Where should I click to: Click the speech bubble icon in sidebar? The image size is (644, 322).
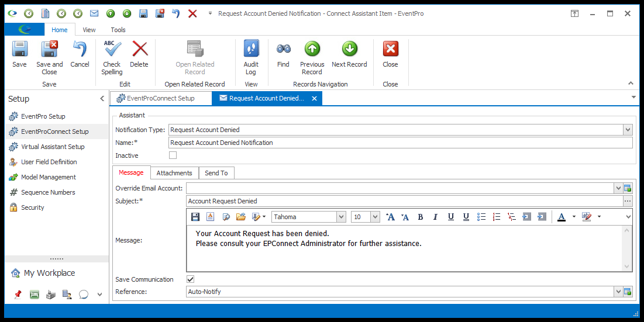[84, 294]
